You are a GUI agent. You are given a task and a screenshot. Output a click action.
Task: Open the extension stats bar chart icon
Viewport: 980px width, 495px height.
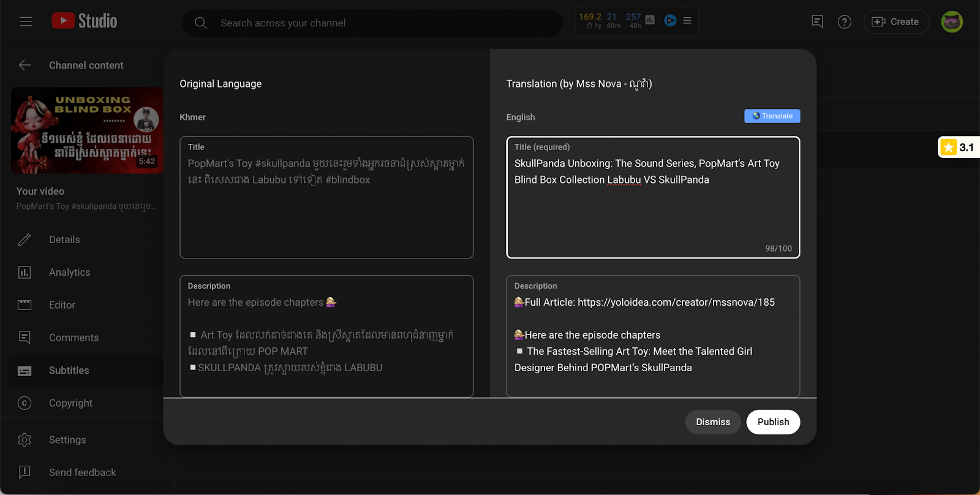(650, 20)
